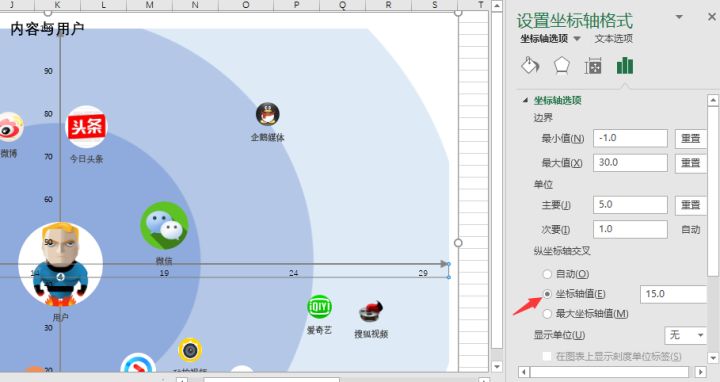Open the Size & Properties tab icon

[593, 67]
